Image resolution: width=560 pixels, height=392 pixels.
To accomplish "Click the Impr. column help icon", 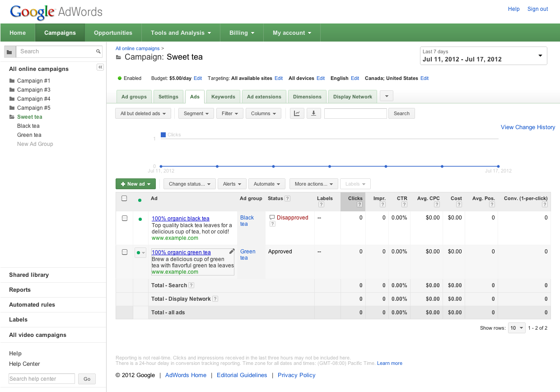I will pyautogui.click(x=383, y=205).
